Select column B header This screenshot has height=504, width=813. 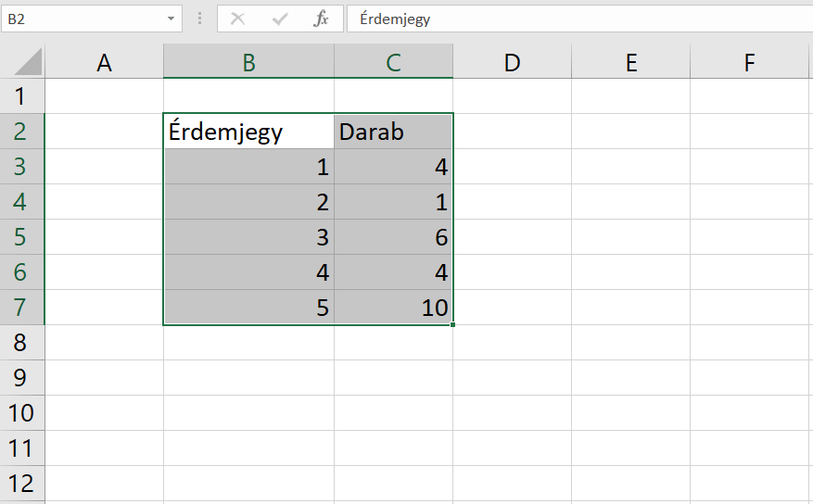pyautogui.click(x=248, y=62)
